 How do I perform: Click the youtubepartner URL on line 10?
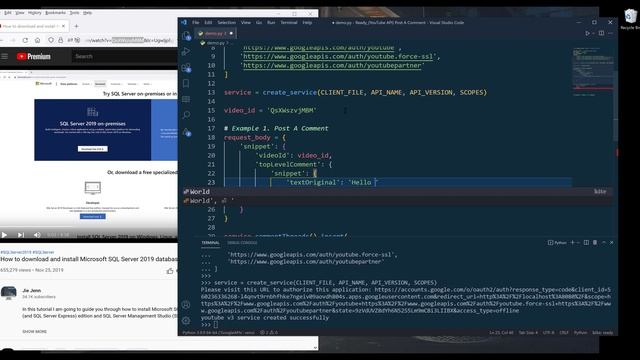(x=332, y=65)
